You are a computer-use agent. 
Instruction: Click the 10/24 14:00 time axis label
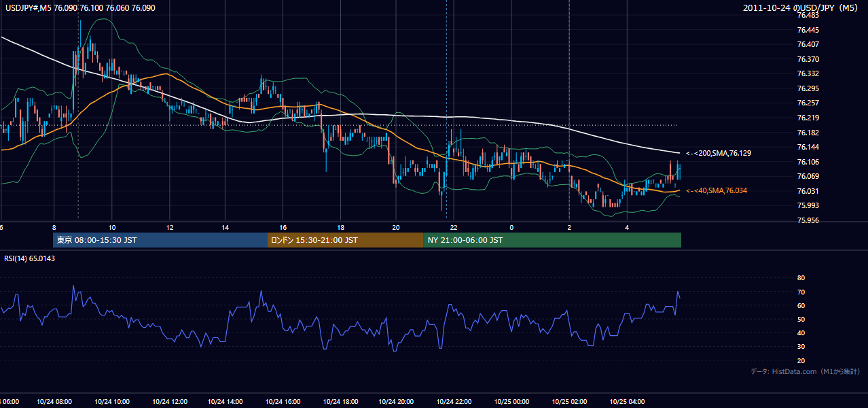click(x=225, y=402)
